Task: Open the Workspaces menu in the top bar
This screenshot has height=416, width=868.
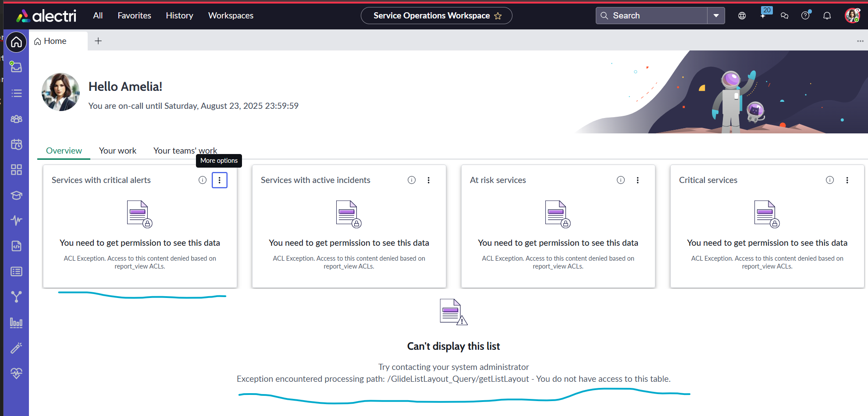Action: tap(231, 15)
